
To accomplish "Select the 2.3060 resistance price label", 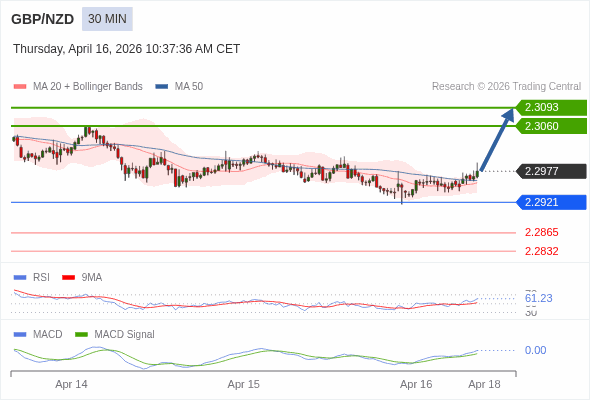I will coord(551,126).
